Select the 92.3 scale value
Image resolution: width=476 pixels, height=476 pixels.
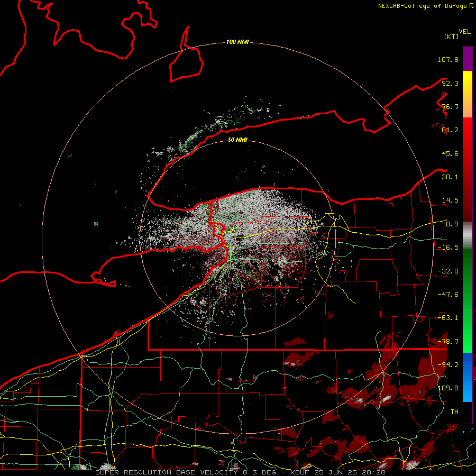point(450,83)
